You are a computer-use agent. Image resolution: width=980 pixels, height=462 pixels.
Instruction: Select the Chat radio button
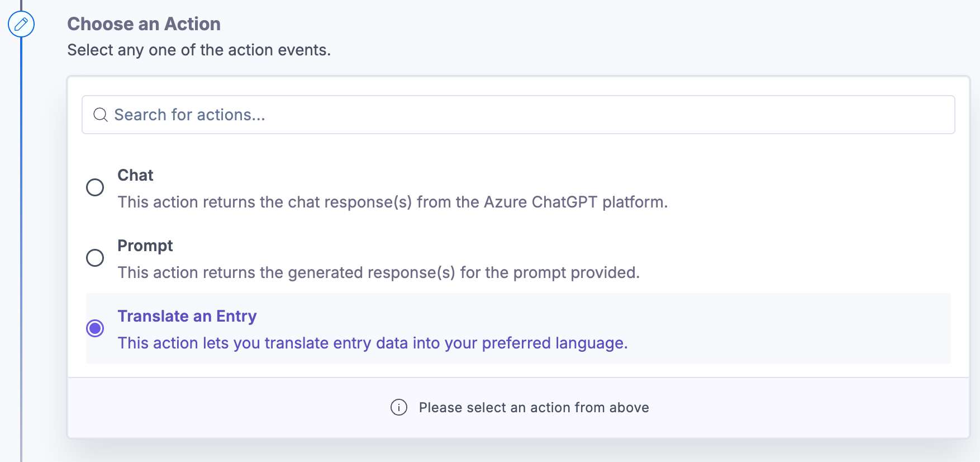[95, 187]
